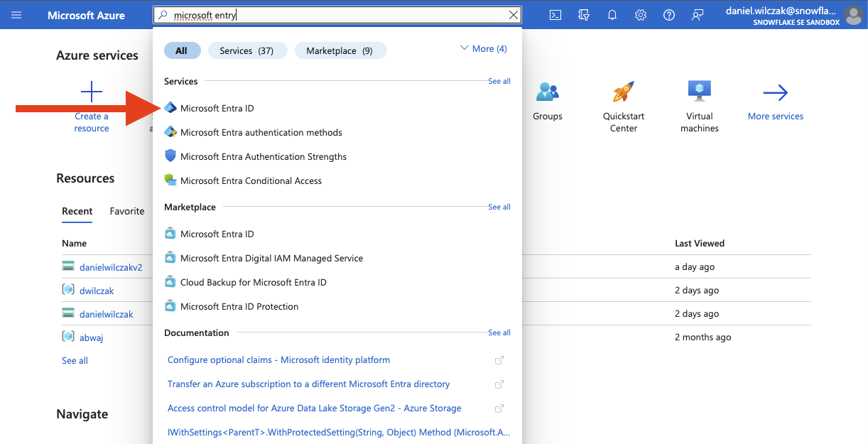Image resolution: width=868 pixels, height=444 pixels.
Task: Open the feedback icon in header
Action: tap(698, 15)
